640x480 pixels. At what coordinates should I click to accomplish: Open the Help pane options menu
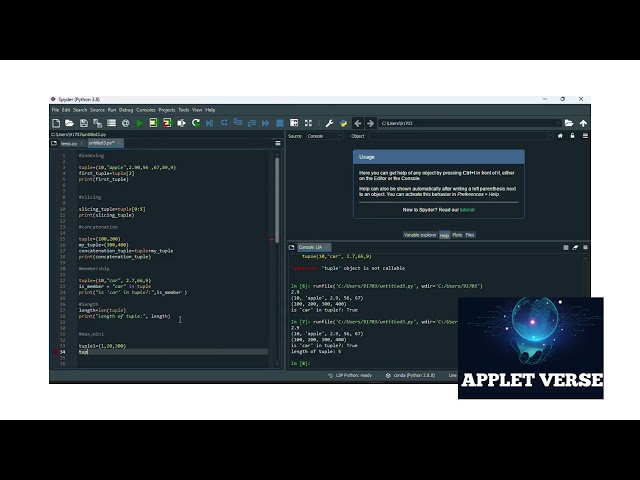(585, 136)
